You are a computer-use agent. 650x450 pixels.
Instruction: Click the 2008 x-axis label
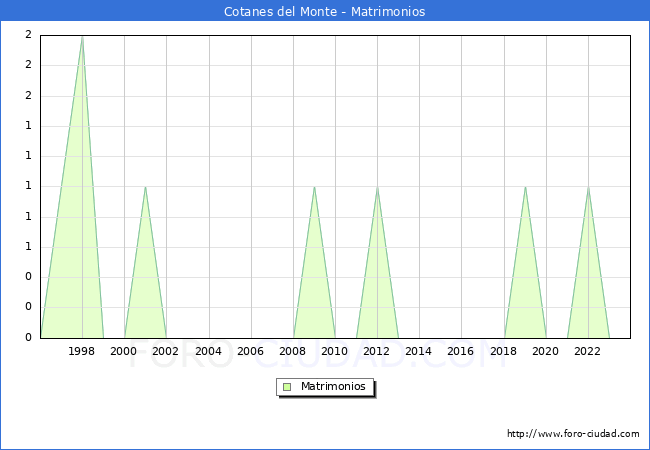click(293, 351)
